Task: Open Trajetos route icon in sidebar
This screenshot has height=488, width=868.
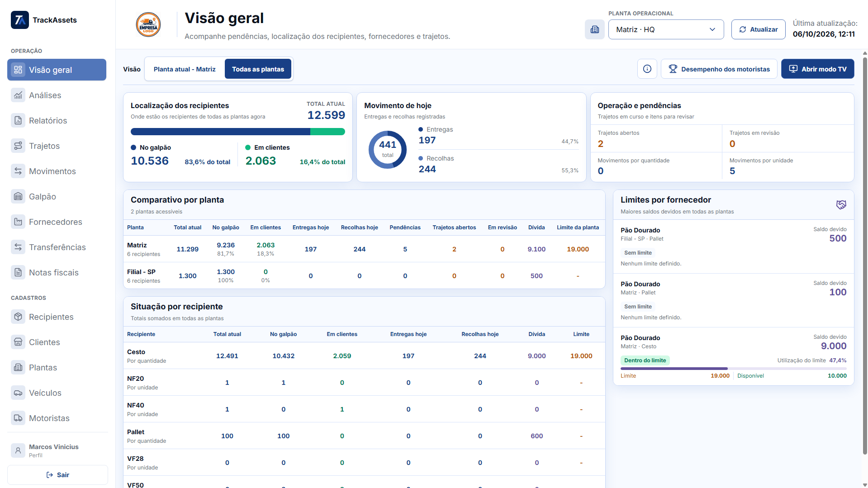Action: tap(18, 146)
